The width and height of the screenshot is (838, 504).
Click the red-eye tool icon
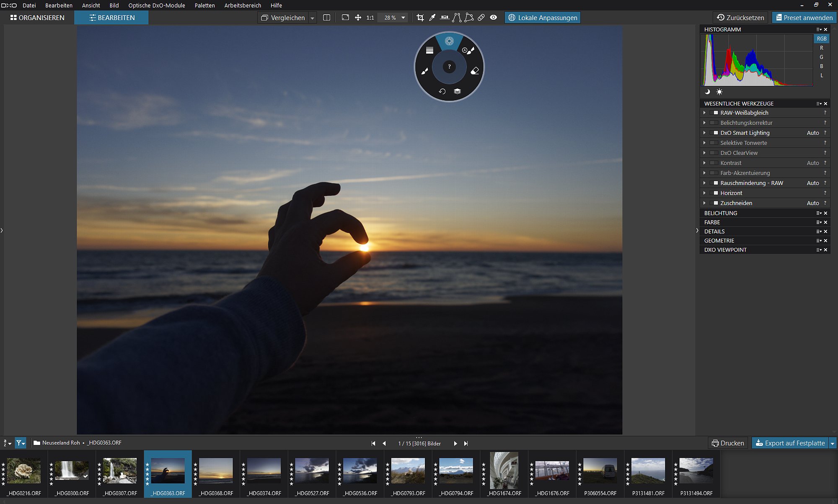click(x=494, y=18)
